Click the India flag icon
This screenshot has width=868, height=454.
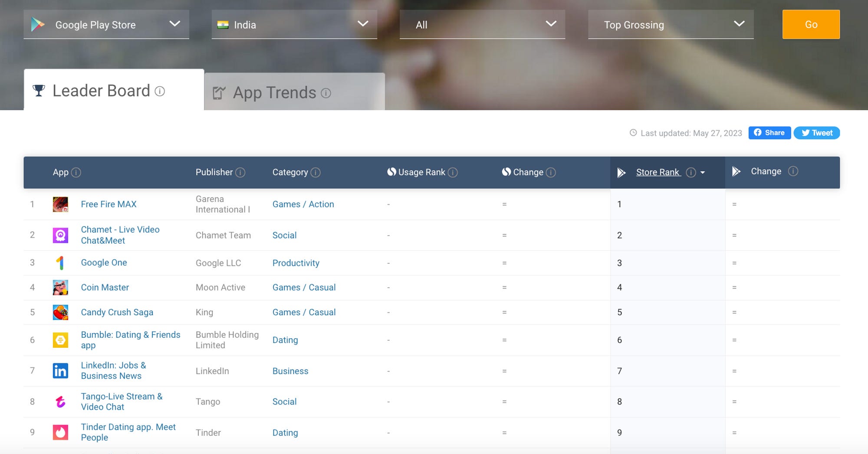pyautogui.click(x=223, y=25)
